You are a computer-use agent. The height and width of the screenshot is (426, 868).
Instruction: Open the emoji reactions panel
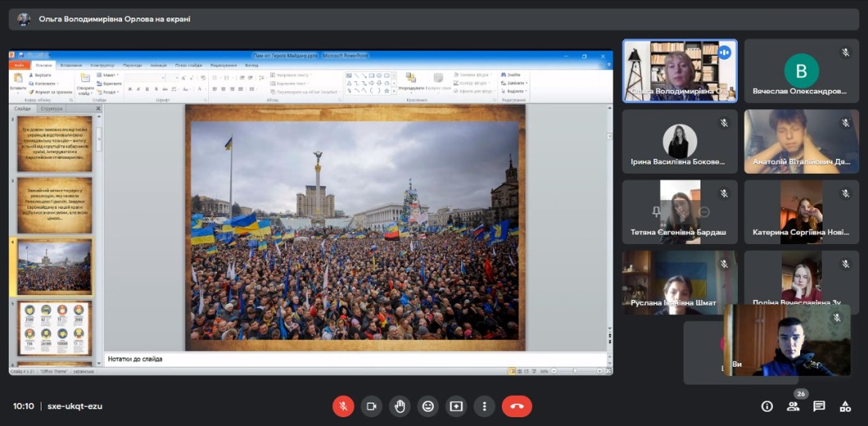(428, 406)
